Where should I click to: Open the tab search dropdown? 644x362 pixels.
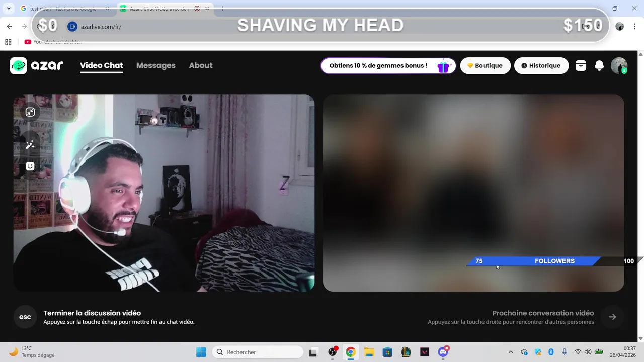tap(9, 9)
